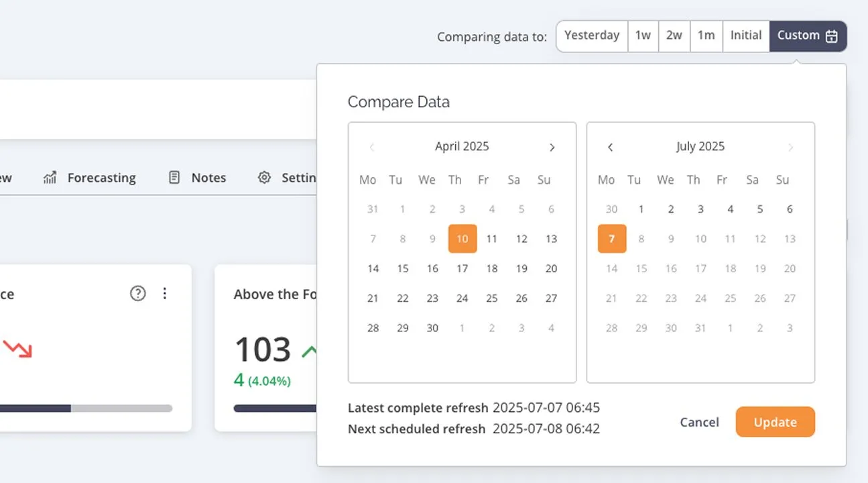Enable the Initial comparison mode
The width and height of the screenshot is (868, 483).
[x=745, y=36]
